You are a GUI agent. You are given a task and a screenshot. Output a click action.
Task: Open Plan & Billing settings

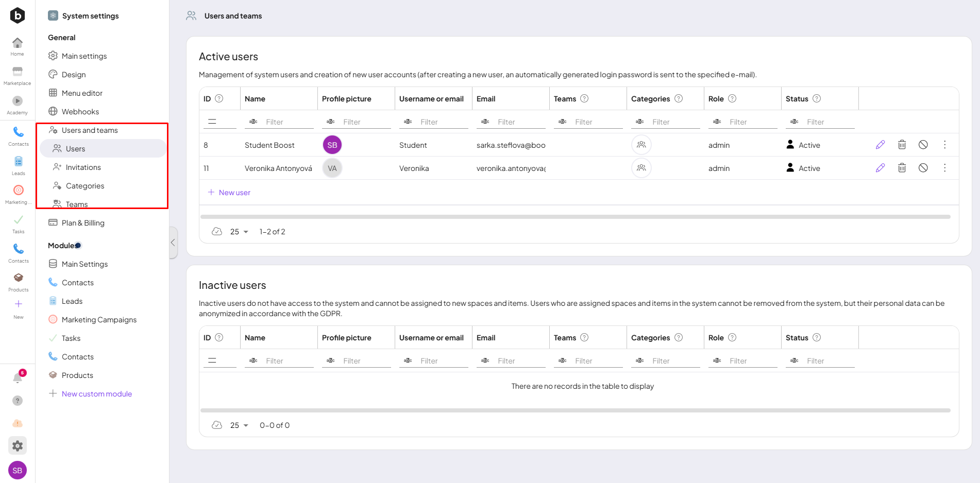point(83,223)
